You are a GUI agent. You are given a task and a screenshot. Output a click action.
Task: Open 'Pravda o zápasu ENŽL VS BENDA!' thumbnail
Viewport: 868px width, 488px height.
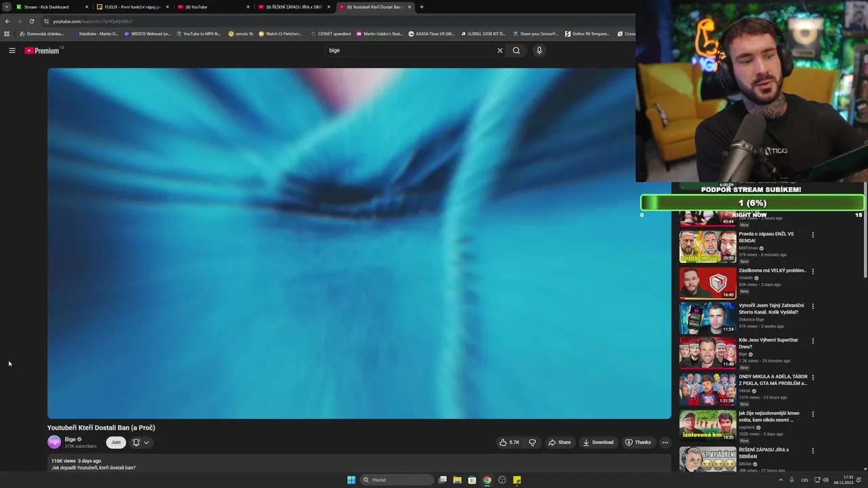click(708, 247)
